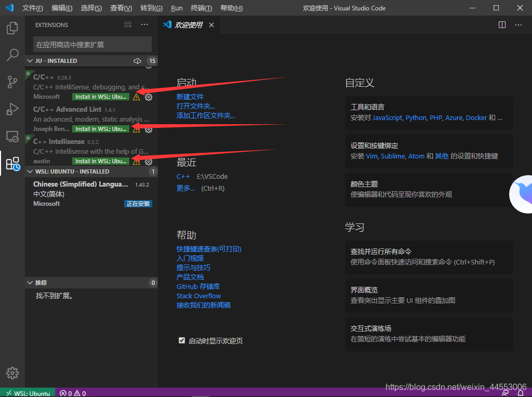Image resolution: width=532 pixels, height=397 pixels.
Task: Click Install in WSL for C/C++ Advanced Lint
Action: (101, 129)
